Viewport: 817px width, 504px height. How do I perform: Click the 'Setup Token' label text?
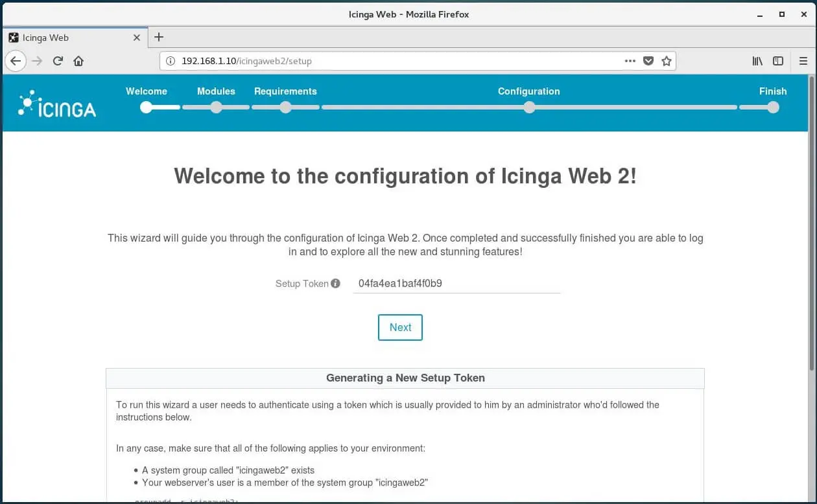pyautogui.click(x=302, y=284)
